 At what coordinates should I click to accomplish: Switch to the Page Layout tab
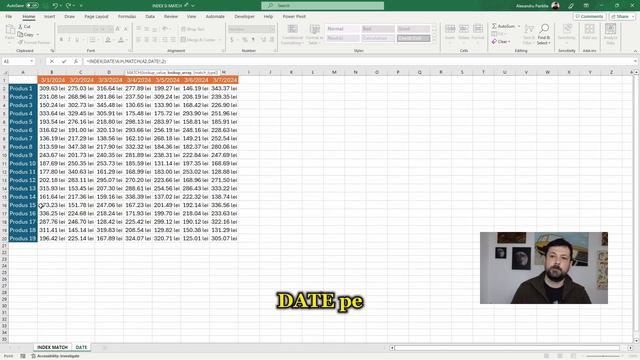(96, 17)
